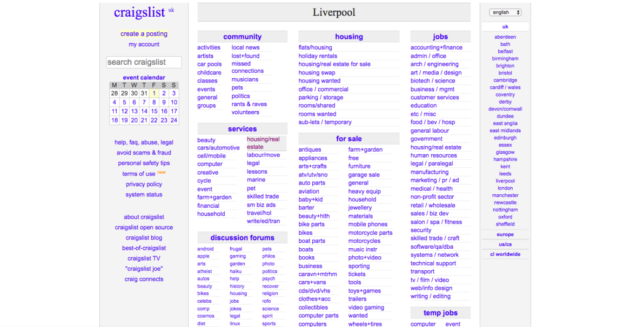
Task: Switch to sheffield city site
Action: 505,224
